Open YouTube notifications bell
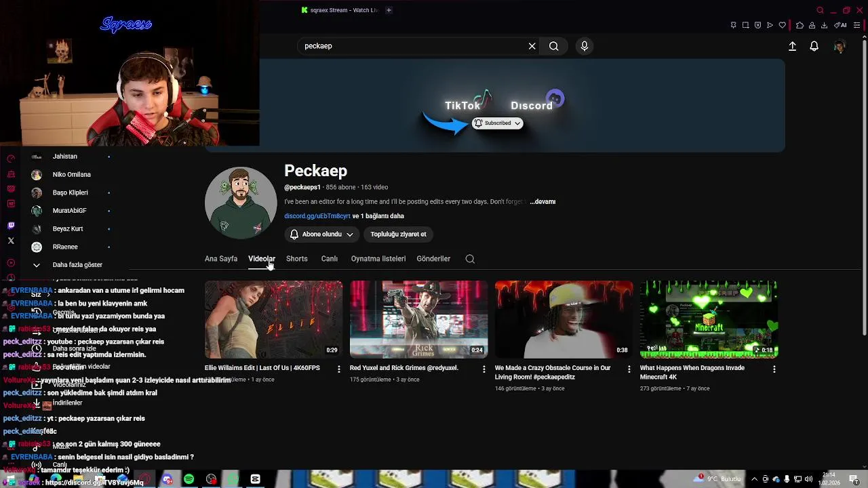This screenshot has width=868, height=488. click(x=814, y=46)
